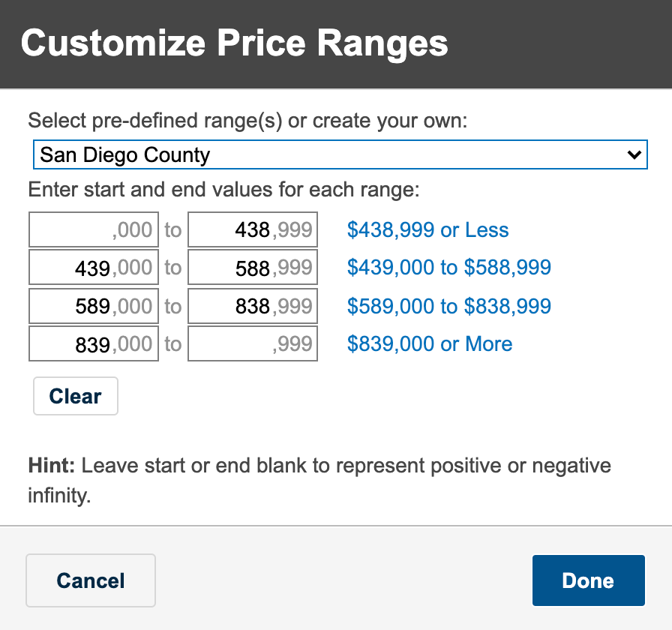672x630 pixels.
Task: Confirm ranges with the Done button
Action: tap(589, 580)
